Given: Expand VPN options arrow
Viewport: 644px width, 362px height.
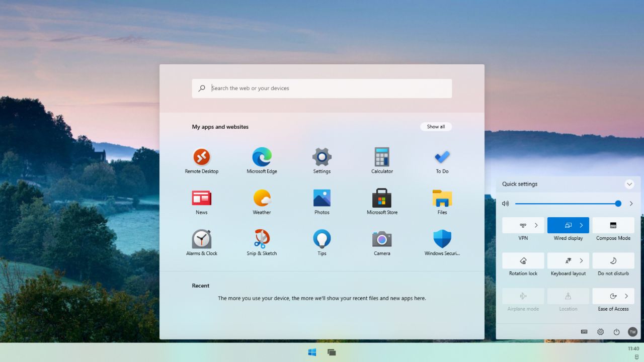Looking at the screenshot, I should click(x=536, y=225).
